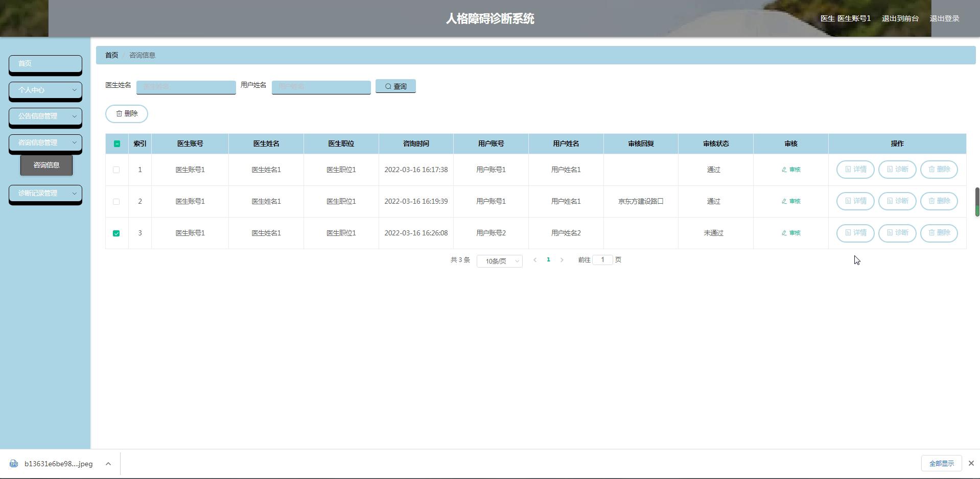980x479 pixels.
Task: Click the 诊断 button in the first row
Action: tap(897, 170)
